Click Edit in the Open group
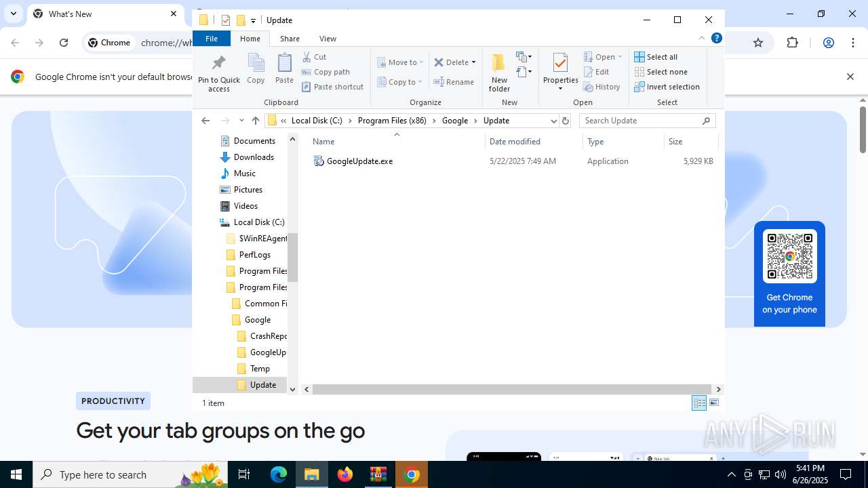Viewport: 868px width, 488px height. (596, 72)
